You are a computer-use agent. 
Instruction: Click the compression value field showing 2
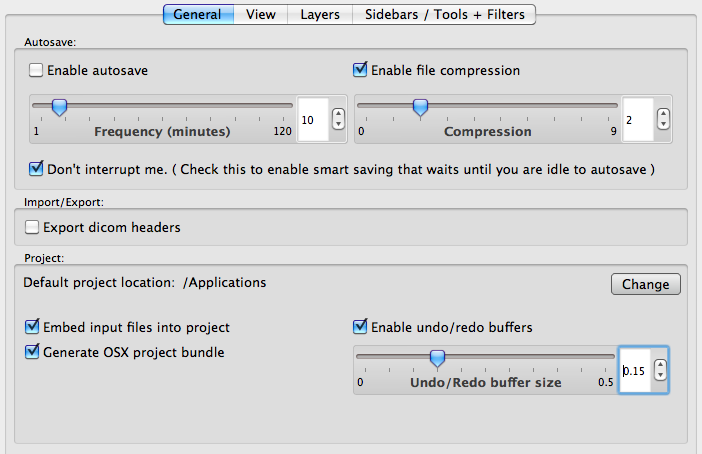pyautogui.click(x=638, y=120)
